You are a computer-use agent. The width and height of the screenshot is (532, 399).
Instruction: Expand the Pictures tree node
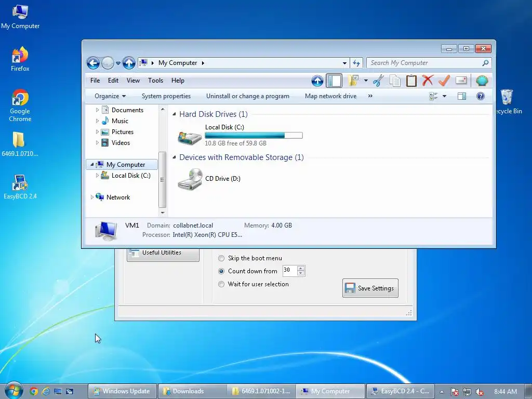tap(97, 131)
